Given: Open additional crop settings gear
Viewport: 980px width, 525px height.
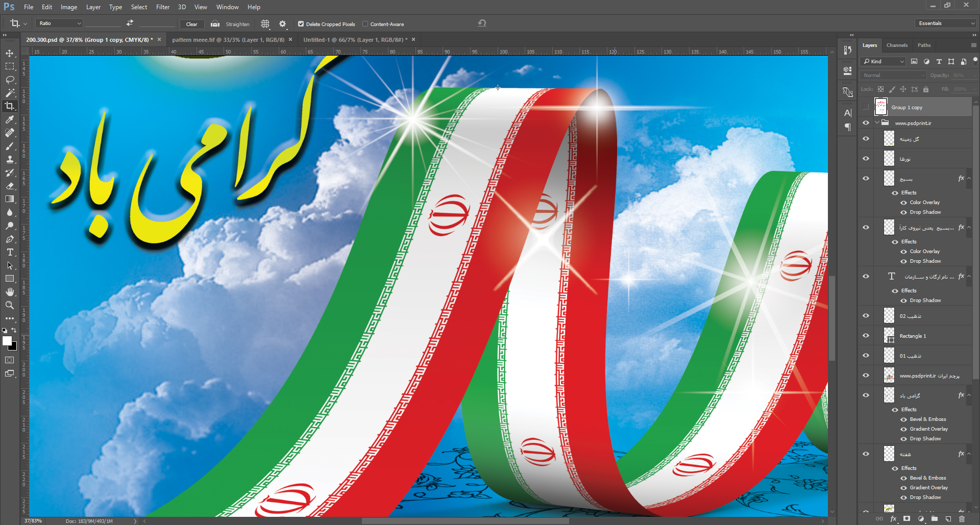Looking at the screenshot, I should pos(283,23).
